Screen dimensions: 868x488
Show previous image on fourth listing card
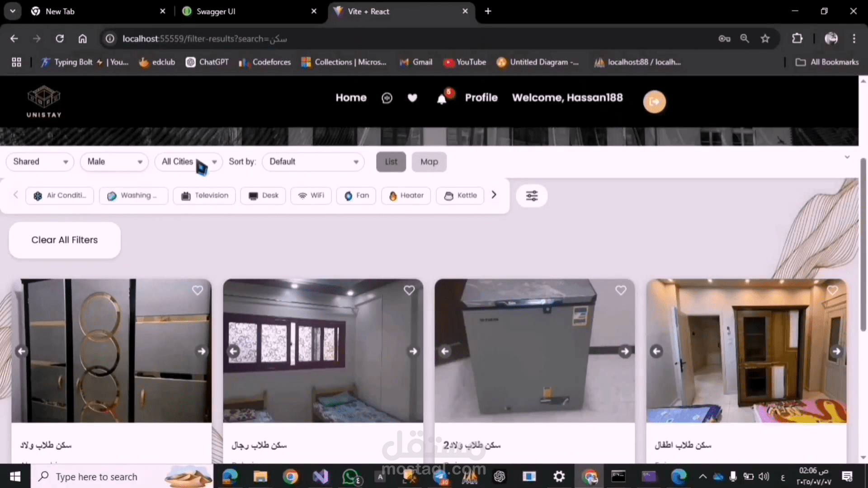pos(656,351)
